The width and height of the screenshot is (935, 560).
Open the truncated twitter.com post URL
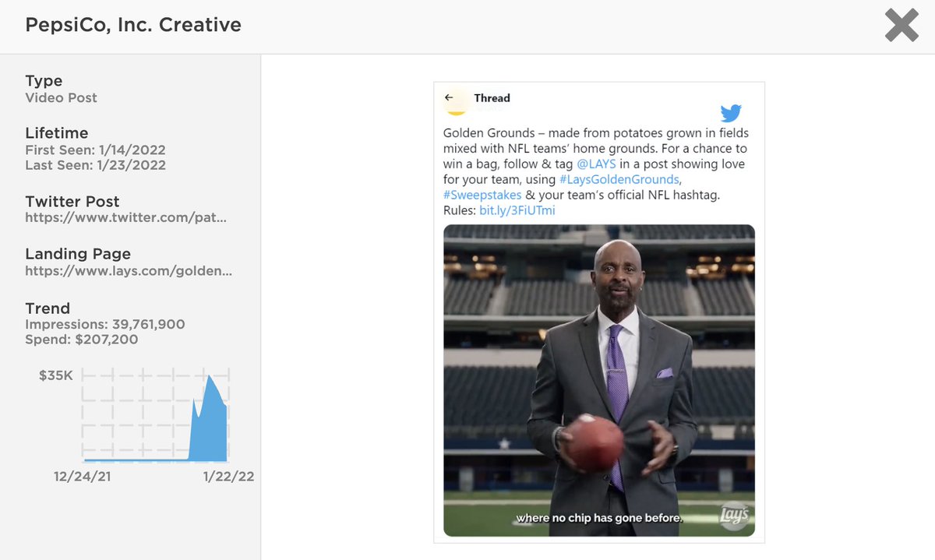point(127,218)
